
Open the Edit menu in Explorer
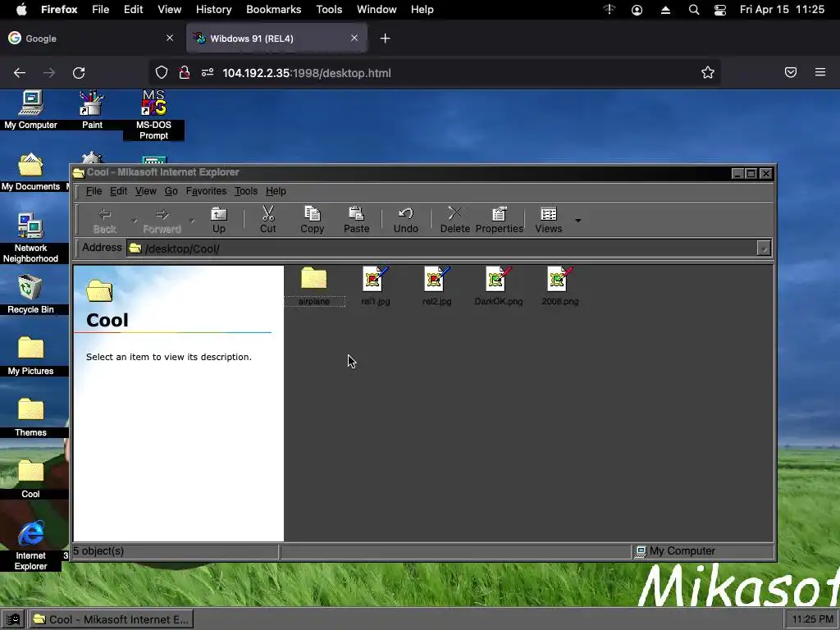(118, 191)
